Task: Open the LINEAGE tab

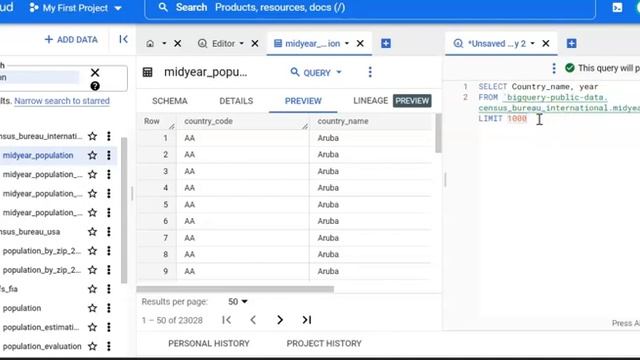Action: pos(370,101)
